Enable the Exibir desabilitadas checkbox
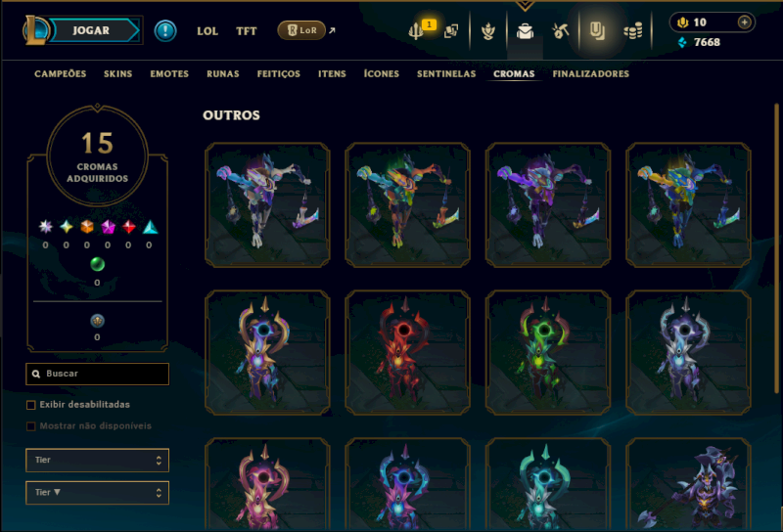This screenshot has height=532, width=783. [31, 405]
